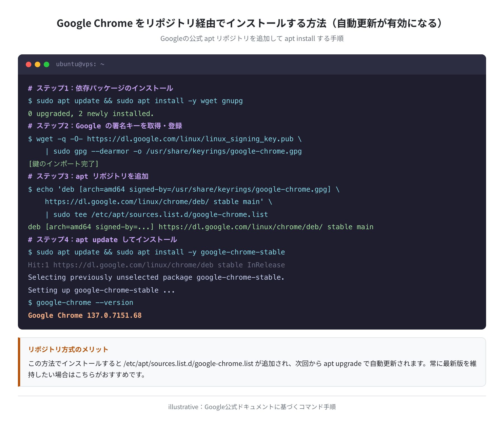Click the comment 'ステップ2：Google の署名キーを取得・登録'

(x=105, y=126)
